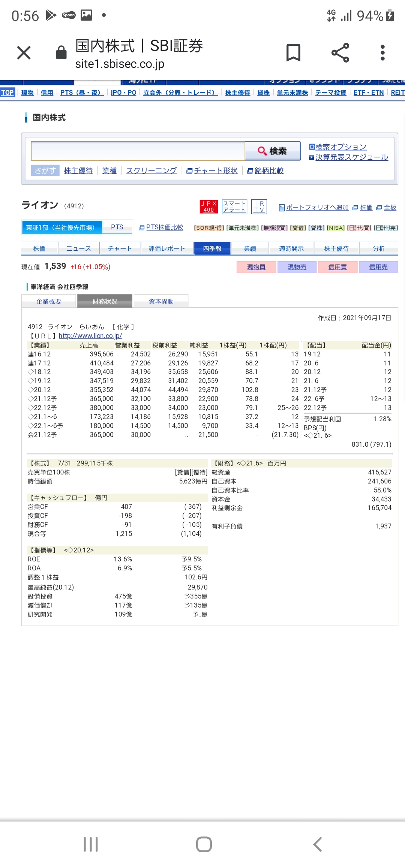The width and height of the screenshot is (405, 868).
Task: Click 現物買 button
Action: coord(256,267)
